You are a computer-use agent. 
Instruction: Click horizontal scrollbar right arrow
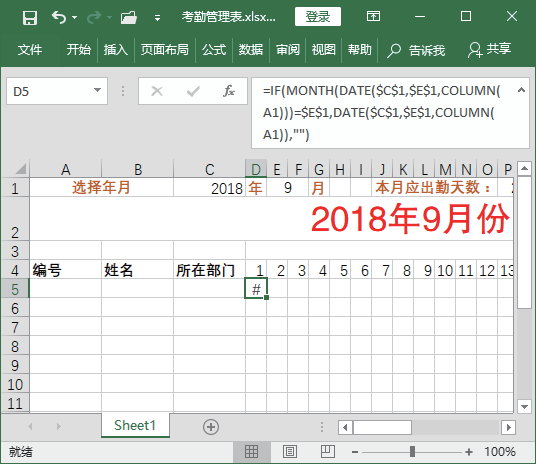point(509,427)
